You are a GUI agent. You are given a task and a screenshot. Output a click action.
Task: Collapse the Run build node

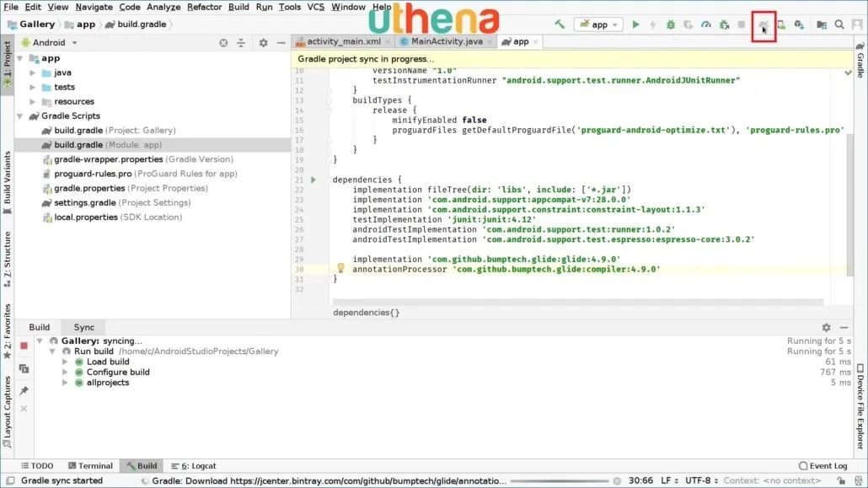coord(52,351)
